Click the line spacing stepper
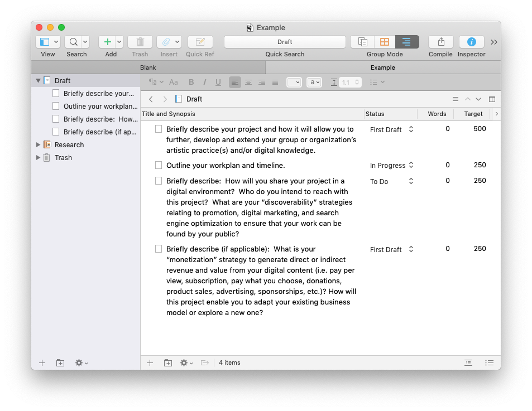Viewport: 532px width, 411px height. tap(357, 82)
